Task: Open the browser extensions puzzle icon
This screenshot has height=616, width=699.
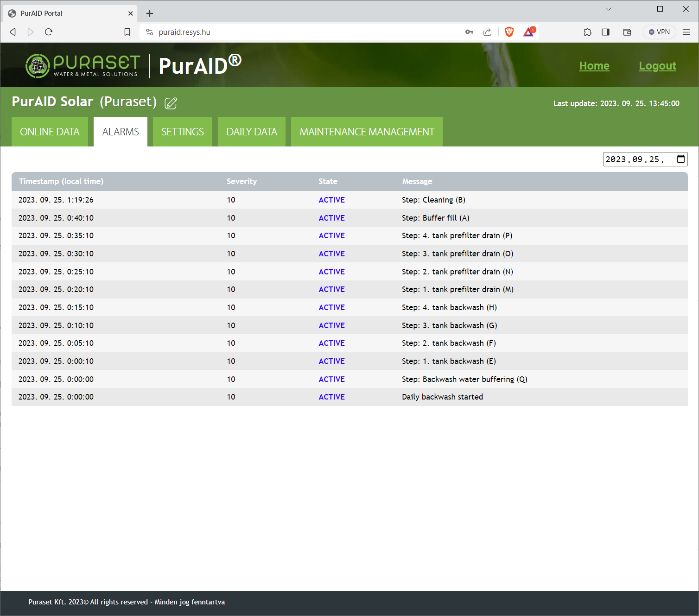Action: tap(587, 32)
